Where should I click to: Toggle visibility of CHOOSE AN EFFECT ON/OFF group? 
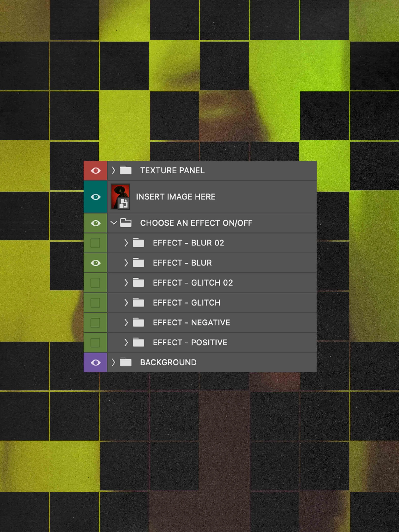coord(95,223)
